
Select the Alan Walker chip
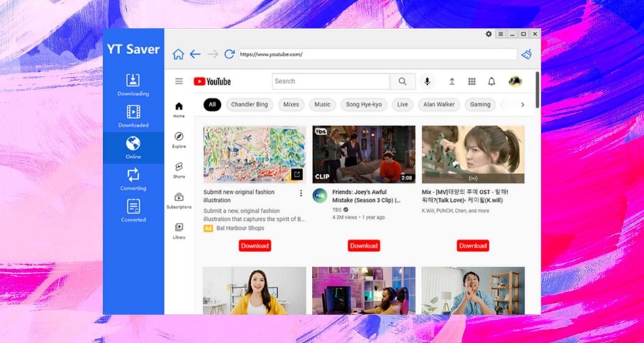pos(439,105)
